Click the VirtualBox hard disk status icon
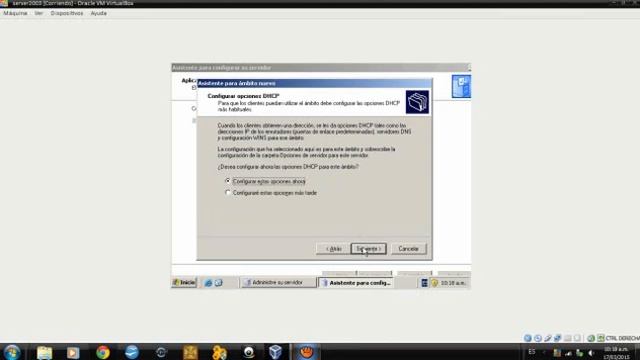This screenshot has width=640, height=360. coord(528,338)
